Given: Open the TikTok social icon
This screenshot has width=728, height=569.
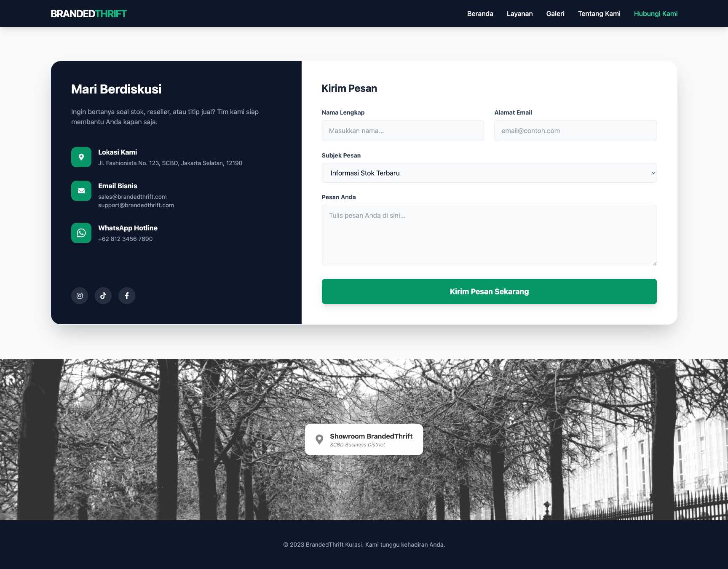Looking at the screenshot, I should click(x=103, y=296).
